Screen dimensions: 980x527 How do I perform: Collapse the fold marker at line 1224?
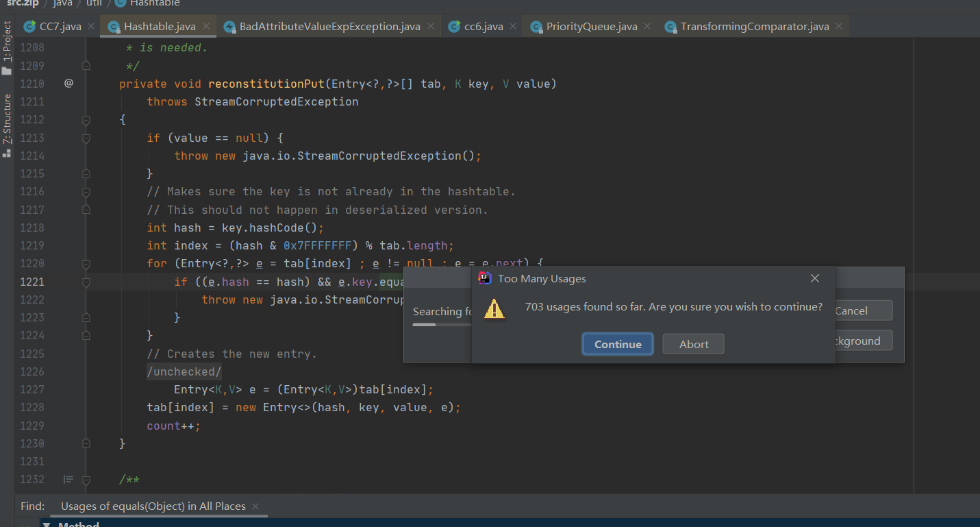(86, 335)
